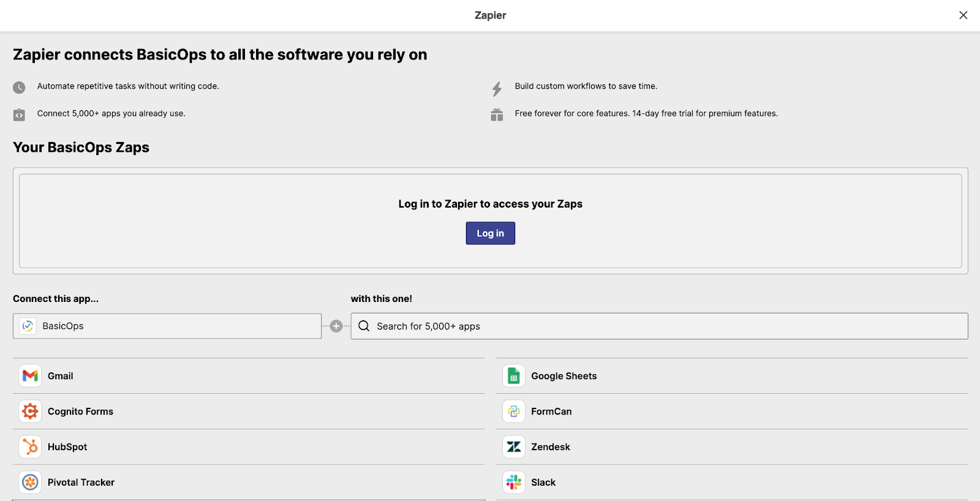Click Free forever for core features text

[x=646, y=113]
